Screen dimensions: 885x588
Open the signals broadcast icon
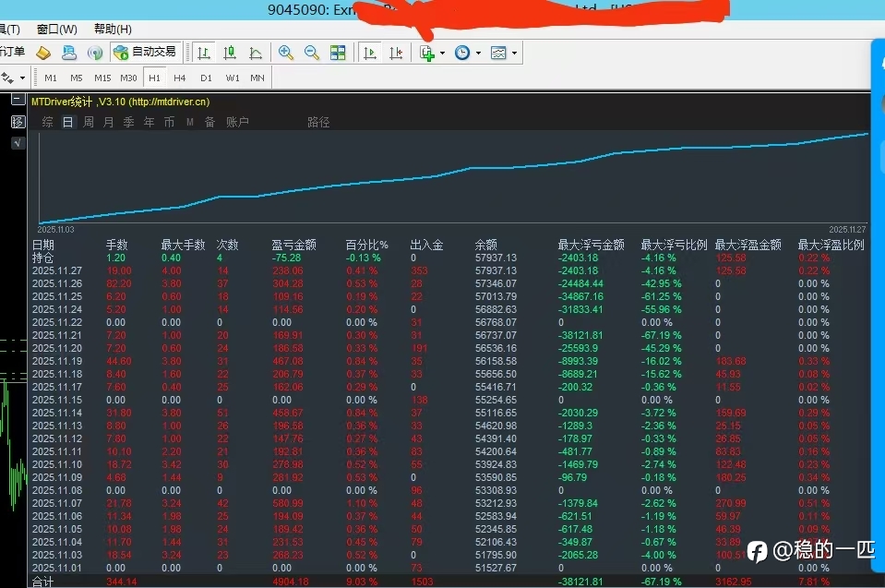coord(95,53)
